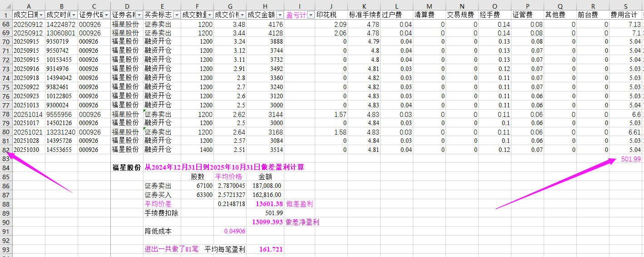Select row 78 by its row number

(x=6, y=115)
